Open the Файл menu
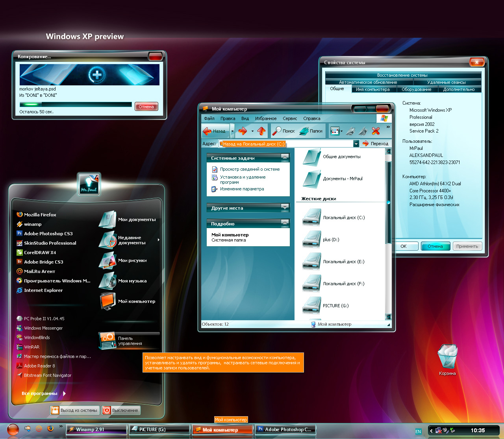The height and width of the screenshot is (439, 504). pos(209,118)
